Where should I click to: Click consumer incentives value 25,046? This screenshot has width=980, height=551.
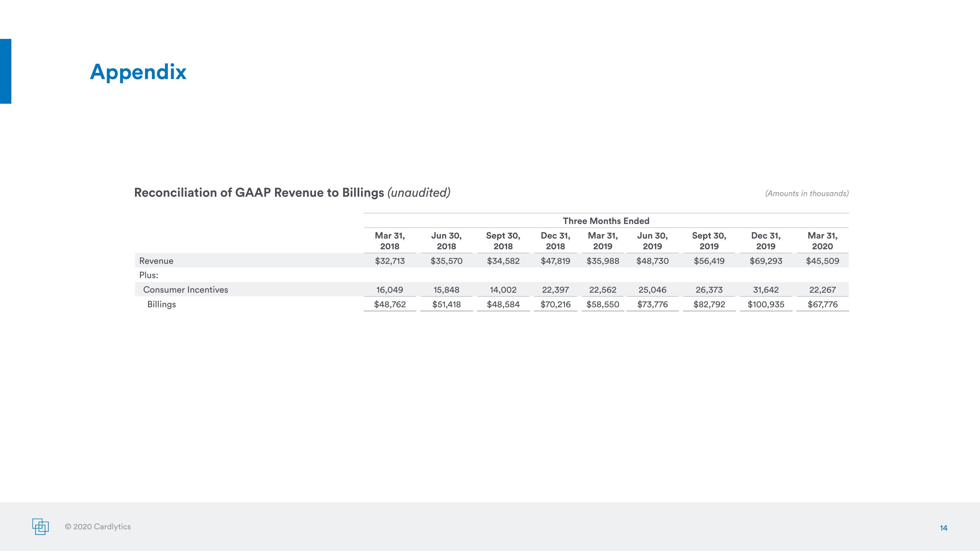click(652, 289)
